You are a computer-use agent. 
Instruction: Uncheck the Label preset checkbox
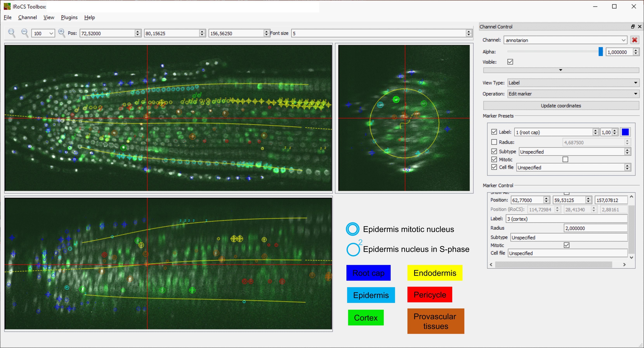coord(494,132)
